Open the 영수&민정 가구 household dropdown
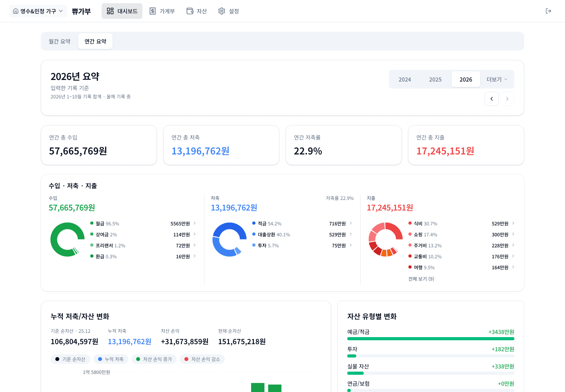This screenshot has height=392, width=565. click(x=38, y=11)
